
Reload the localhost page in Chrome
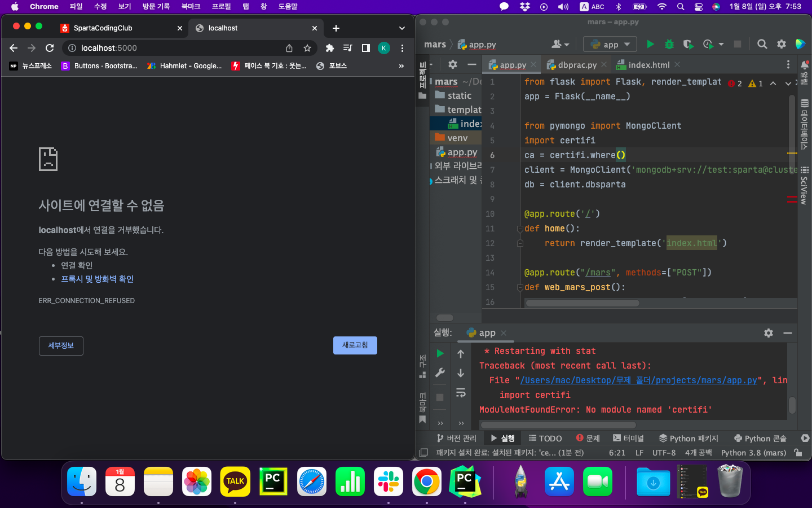(x=50, y=48)
